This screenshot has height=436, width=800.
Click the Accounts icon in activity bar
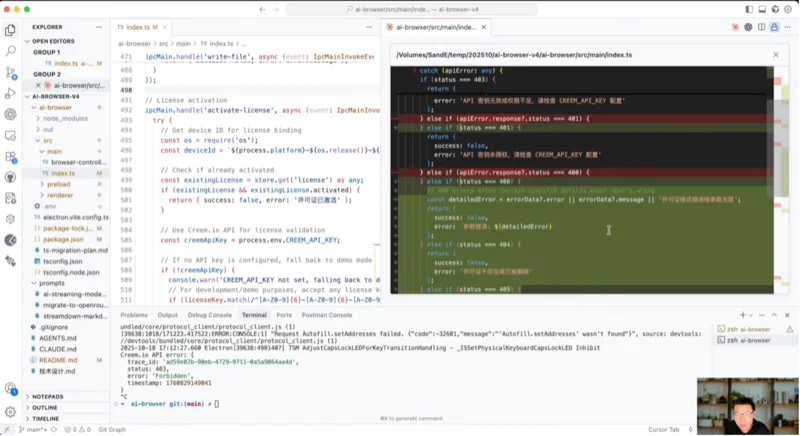point(10,389)
